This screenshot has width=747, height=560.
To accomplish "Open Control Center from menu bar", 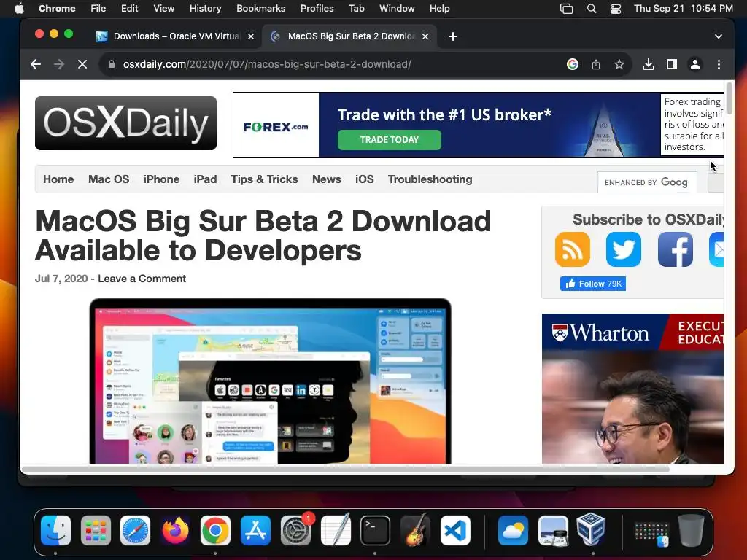I will 616,9.
